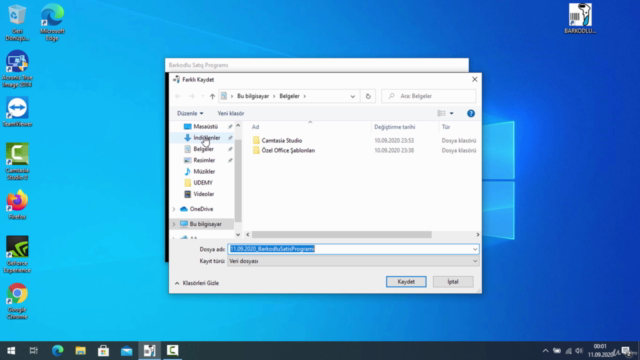Select Bu bilgisayar in the navigation pane
Screen dimensions: 640x360
pyautogui.click(x=205, y=224)
